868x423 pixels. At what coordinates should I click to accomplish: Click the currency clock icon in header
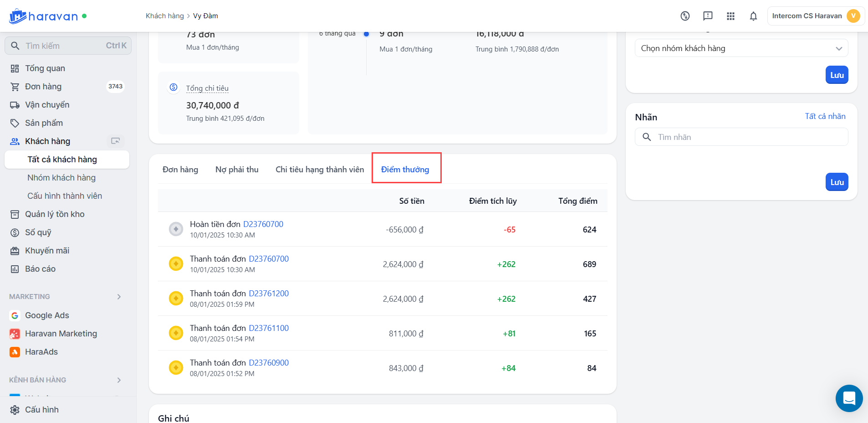pyautogui.click(x=685, y=16)
